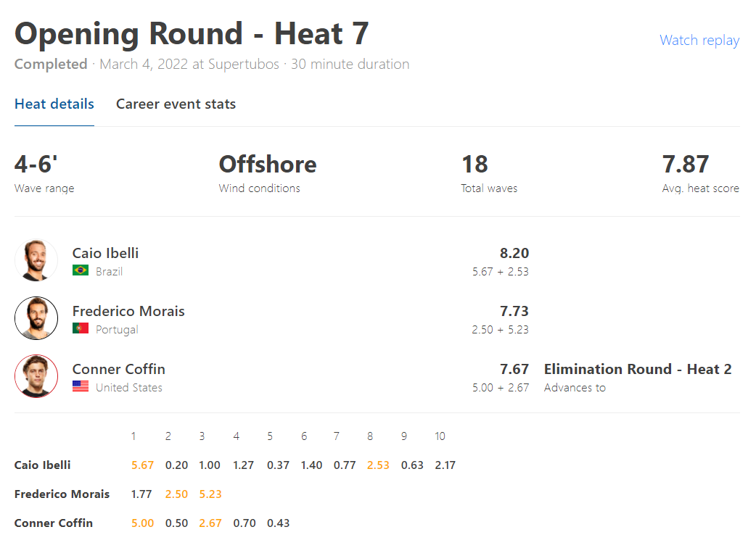756x548 pixels.
Task: Click Caio Ibelli's 8.20 heat total
Action: point(514,253)
